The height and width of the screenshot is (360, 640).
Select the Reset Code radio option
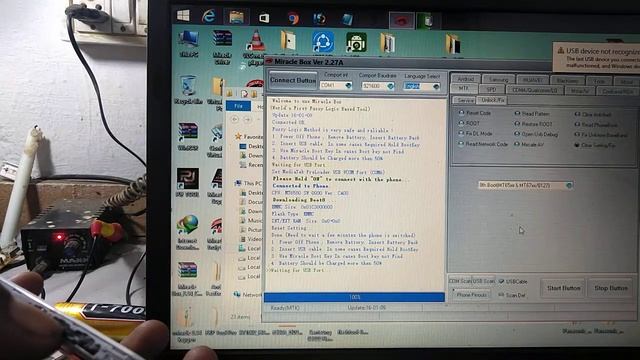476,113
